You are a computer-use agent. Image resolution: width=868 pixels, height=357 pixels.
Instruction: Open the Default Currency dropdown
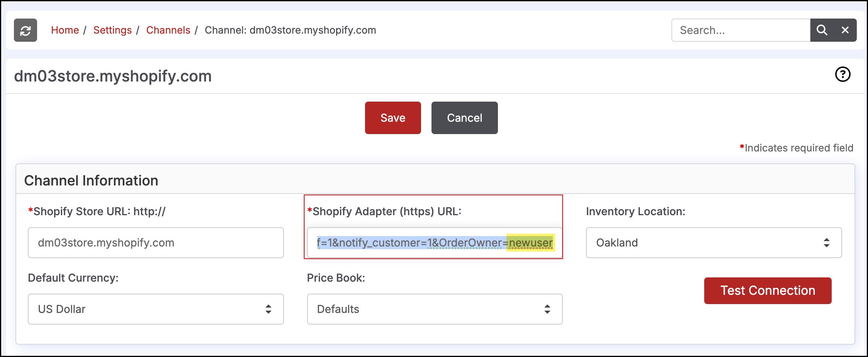pos(156,309)
